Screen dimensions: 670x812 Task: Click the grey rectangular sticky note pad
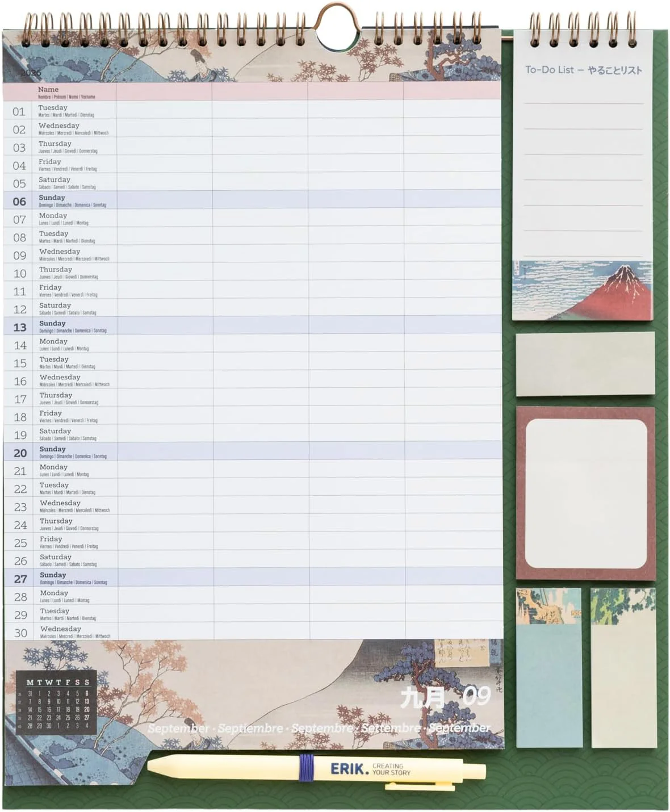585,364
